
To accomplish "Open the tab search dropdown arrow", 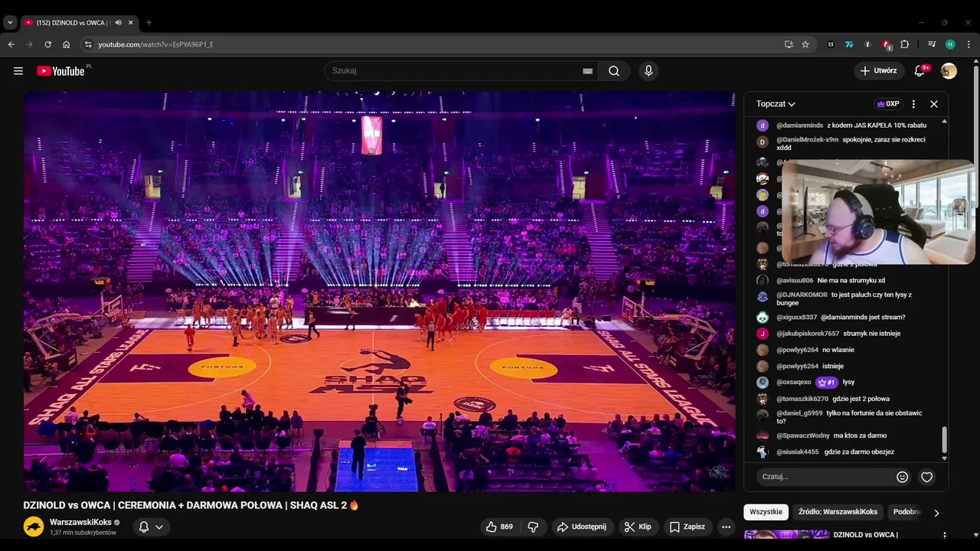I will (x=10, y=23).
